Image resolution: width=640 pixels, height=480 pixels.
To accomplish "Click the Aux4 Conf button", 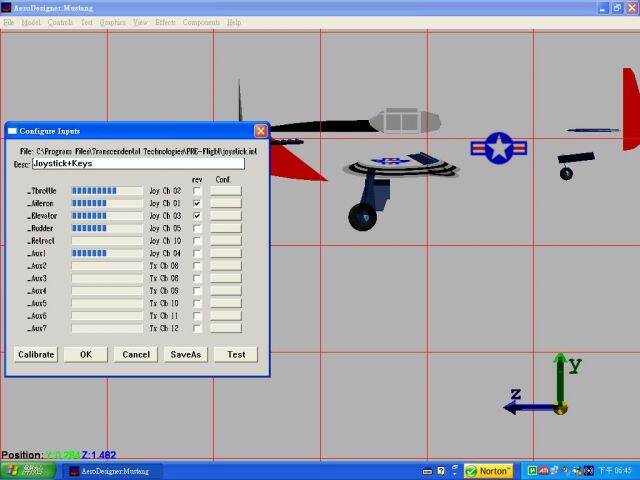I will coord(226,291).
